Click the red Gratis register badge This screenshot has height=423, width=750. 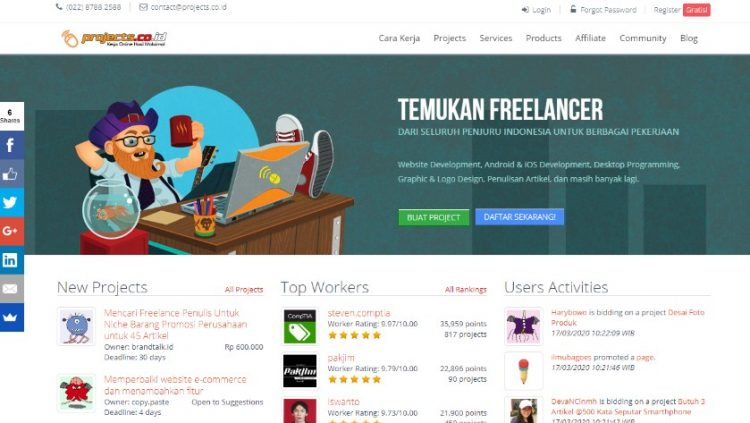click(696, 10)
